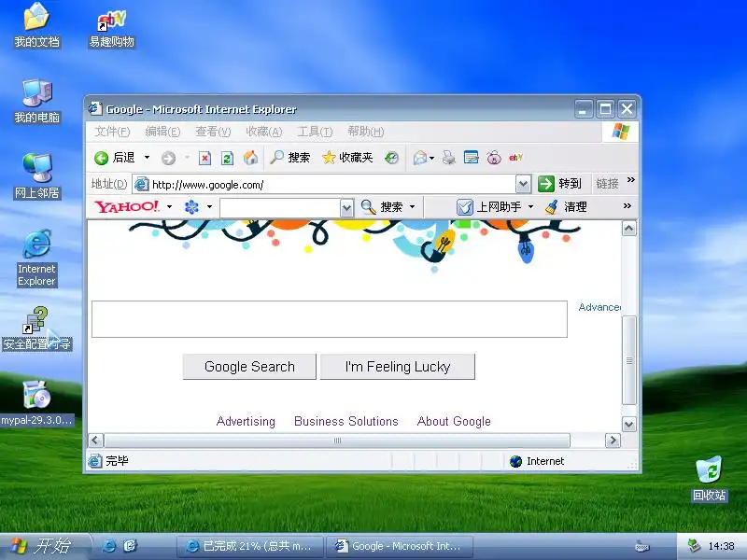Click the green 转到 Go button

559,184
